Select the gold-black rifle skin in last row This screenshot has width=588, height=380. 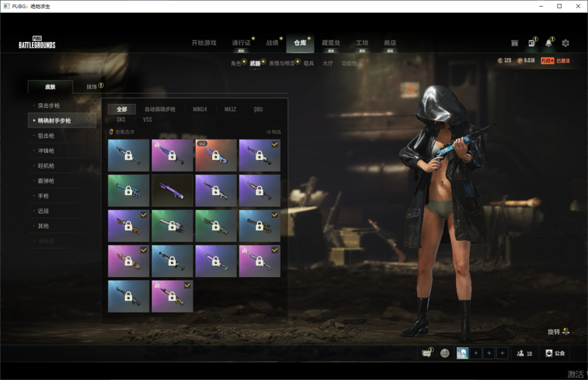[x=173, y=296]
